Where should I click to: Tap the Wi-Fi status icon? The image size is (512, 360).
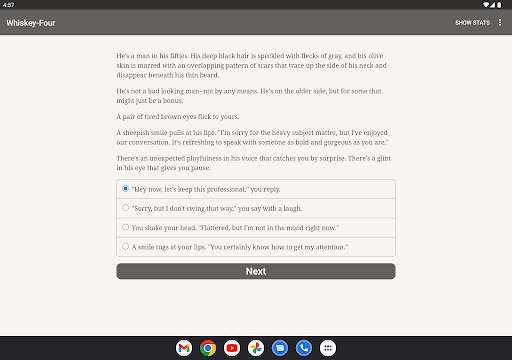(486, 5)
